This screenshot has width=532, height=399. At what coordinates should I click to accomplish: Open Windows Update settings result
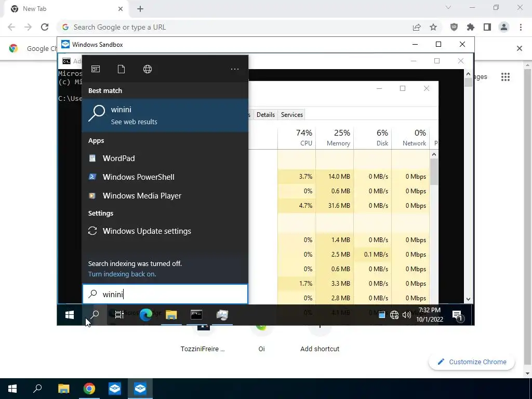point(165,231)
